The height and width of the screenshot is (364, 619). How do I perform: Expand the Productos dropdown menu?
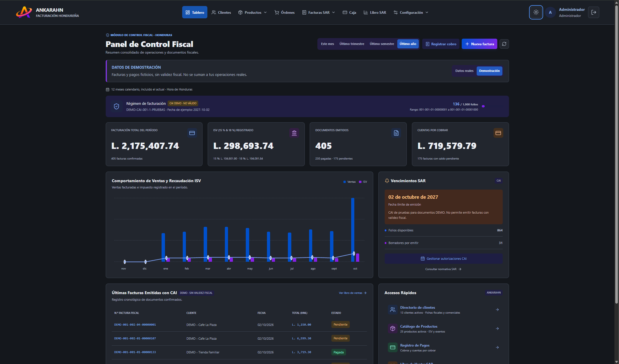pos(252,12)
